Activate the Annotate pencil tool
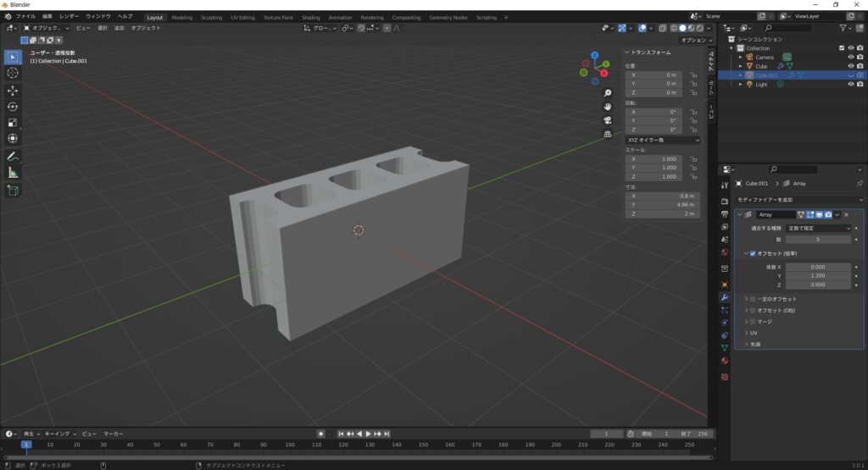The image size is (868, 470). [x=13, y=157]
